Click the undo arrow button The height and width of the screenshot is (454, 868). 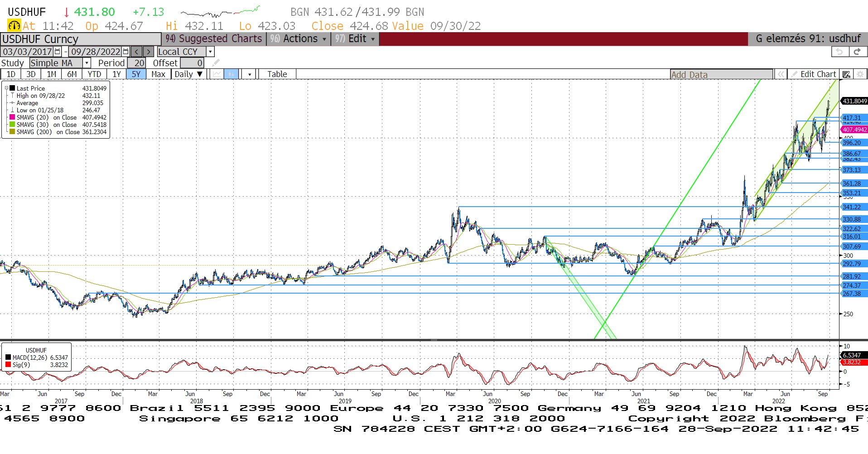[839, 52]
